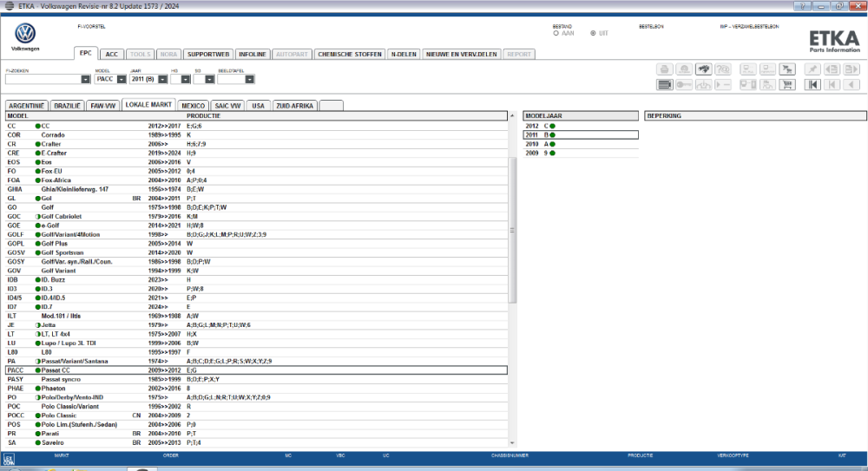Click the greyed step-back bar-arrow icon
This screenshot has width=868, height=471.
point(832,85)
